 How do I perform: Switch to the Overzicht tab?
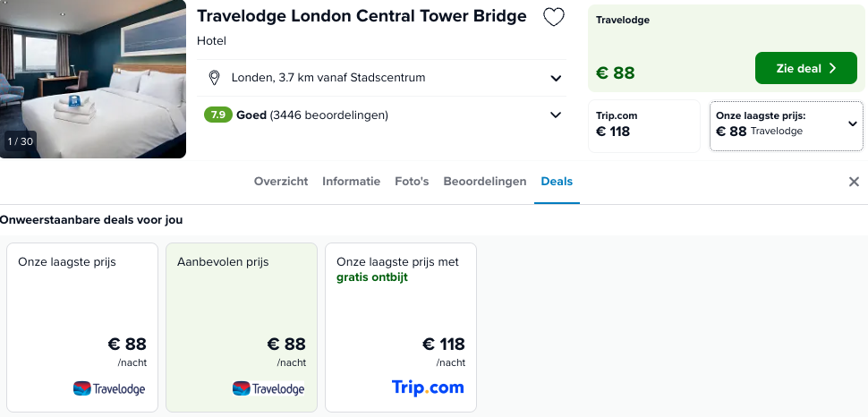tap(281, 181)
